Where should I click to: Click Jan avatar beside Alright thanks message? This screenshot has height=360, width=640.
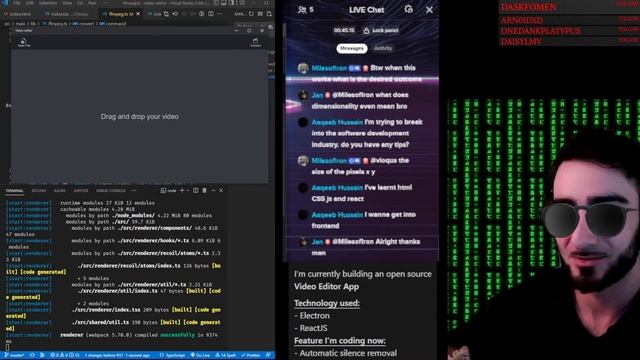[x=303, y=242]
